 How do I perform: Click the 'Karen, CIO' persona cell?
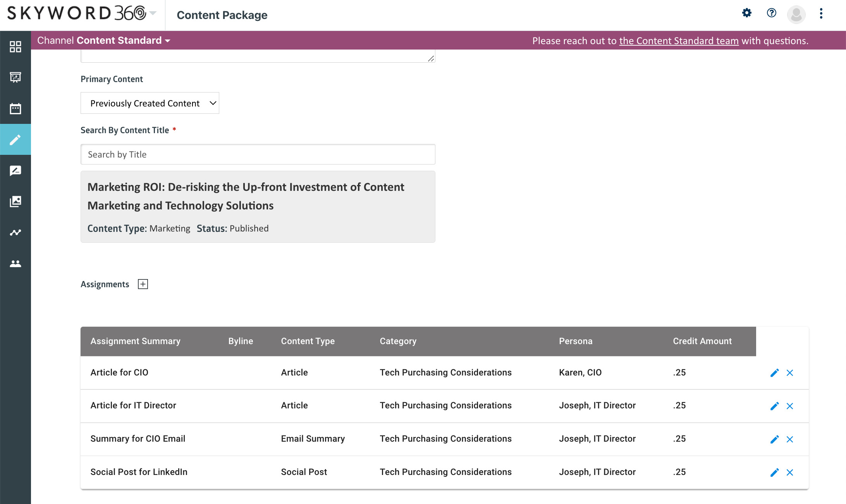click(x=580, y=372)
